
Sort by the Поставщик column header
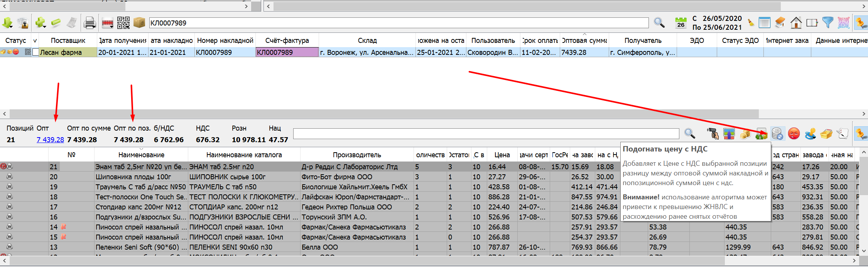click(x=68, y=41)
